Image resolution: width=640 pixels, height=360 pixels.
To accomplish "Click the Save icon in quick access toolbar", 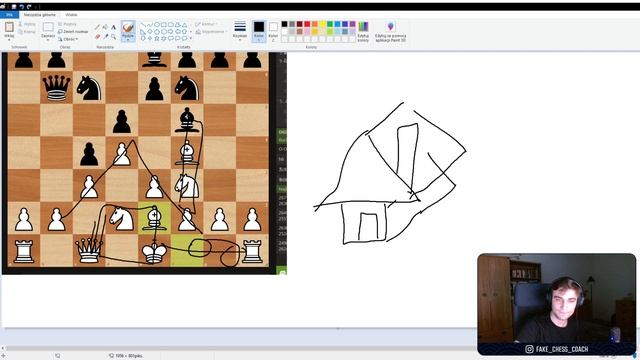I will (13, 7).
